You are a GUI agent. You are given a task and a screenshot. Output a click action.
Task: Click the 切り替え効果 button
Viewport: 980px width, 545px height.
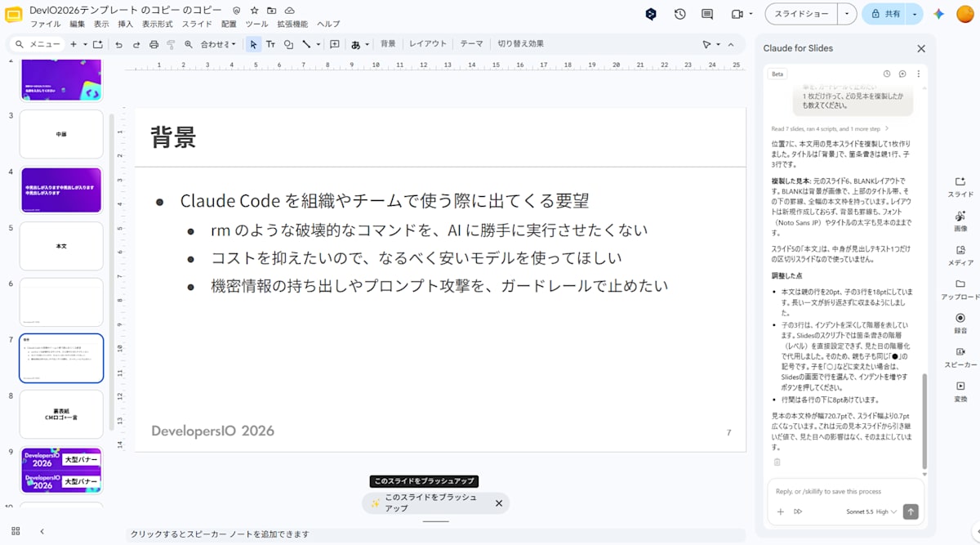tap(521, 44)
